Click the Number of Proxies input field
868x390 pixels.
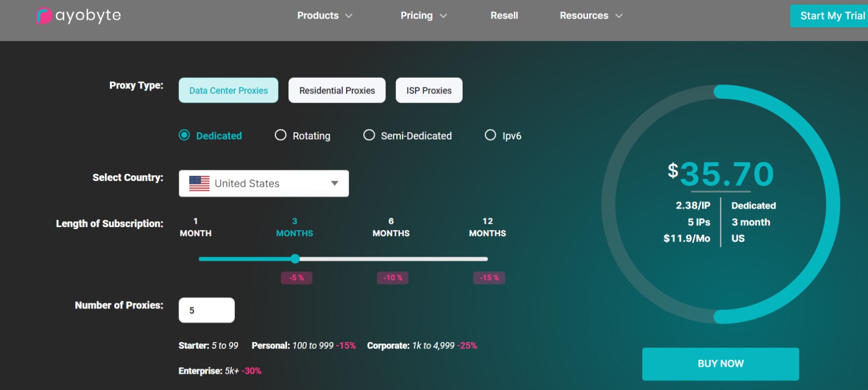coord(207,310)
